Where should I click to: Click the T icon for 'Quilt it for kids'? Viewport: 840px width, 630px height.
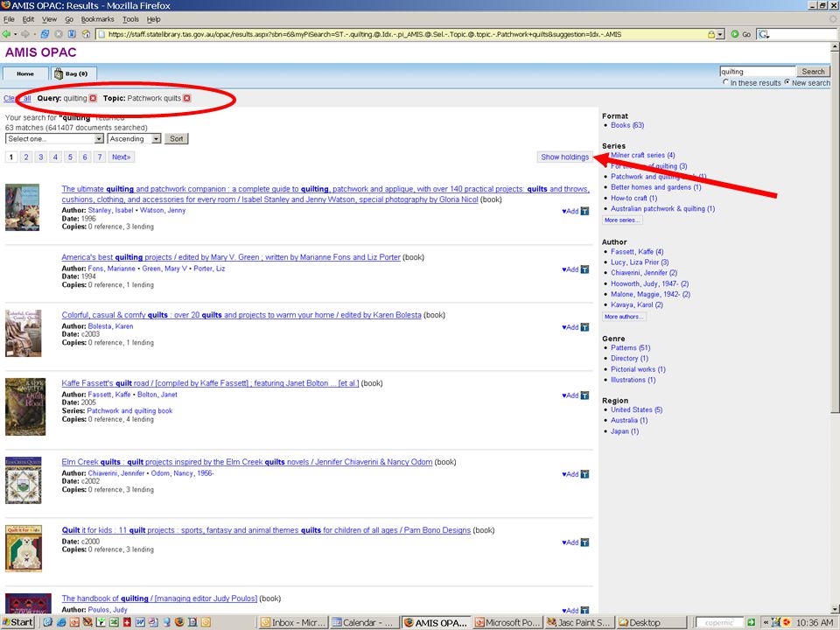tap(585, 542)
